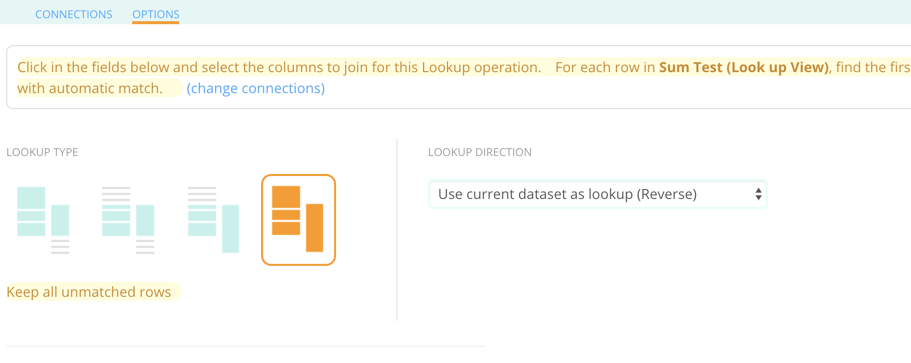Click the LOOKUP DIRECTION section heading

pyautogui.click(x=480, y=152)
